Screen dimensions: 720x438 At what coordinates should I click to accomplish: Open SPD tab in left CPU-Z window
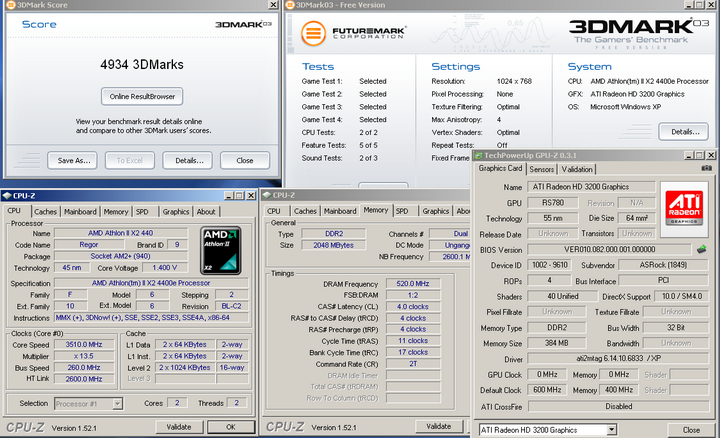(x=142, y=212)
